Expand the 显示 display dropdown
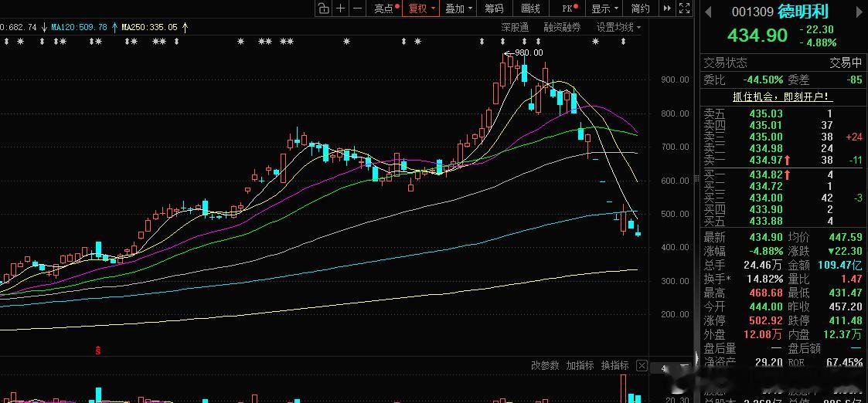Viewport: 868px width, 403px height. 604,8
